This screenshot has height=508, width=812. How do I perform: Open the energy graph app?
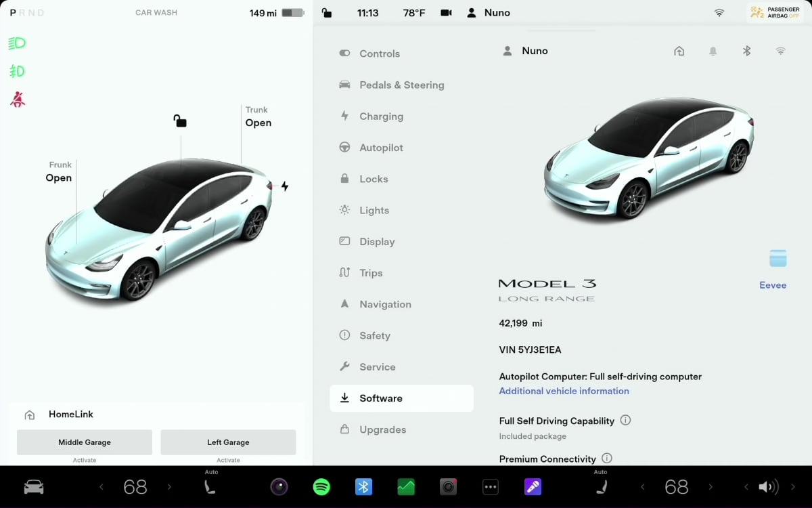[406, 486]
